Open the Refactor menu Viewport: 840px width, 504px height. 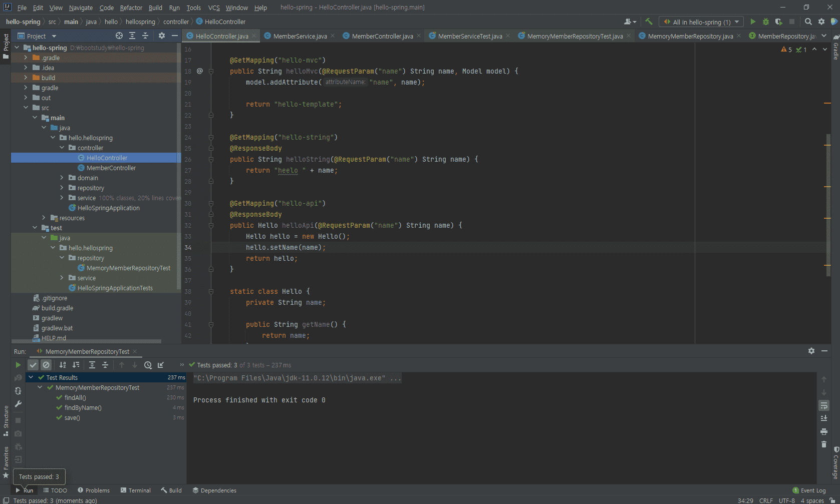[131, 8]
